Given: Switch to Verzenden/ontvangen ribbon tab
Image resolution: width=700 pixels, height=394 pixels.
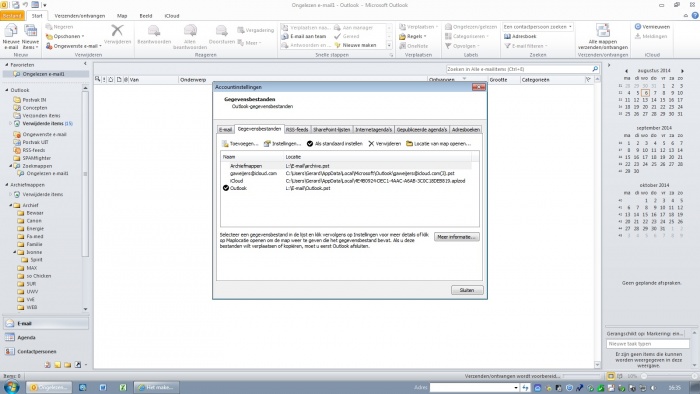Looking at the screenshot, I should click(x=80, y=16).
